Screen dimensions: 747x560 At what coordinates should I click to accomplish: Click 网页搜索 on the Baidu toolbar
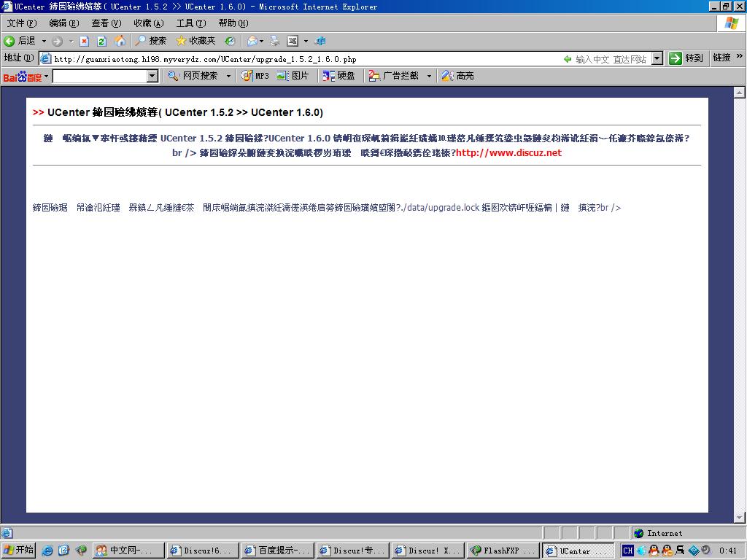point(193,76)
